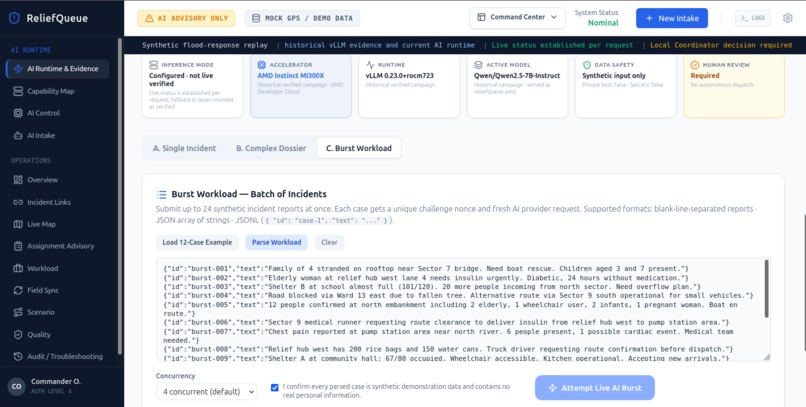Image resolution: width=806 pixels, height=407 pixels.
Task: Click the Live Map icon
Action: [x=18, y=224]
